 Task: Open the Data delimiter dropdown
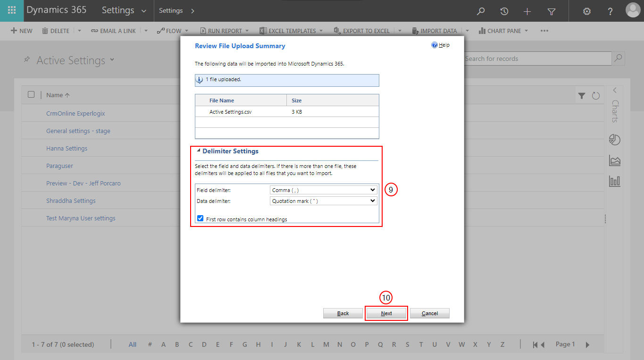(324, 201)
